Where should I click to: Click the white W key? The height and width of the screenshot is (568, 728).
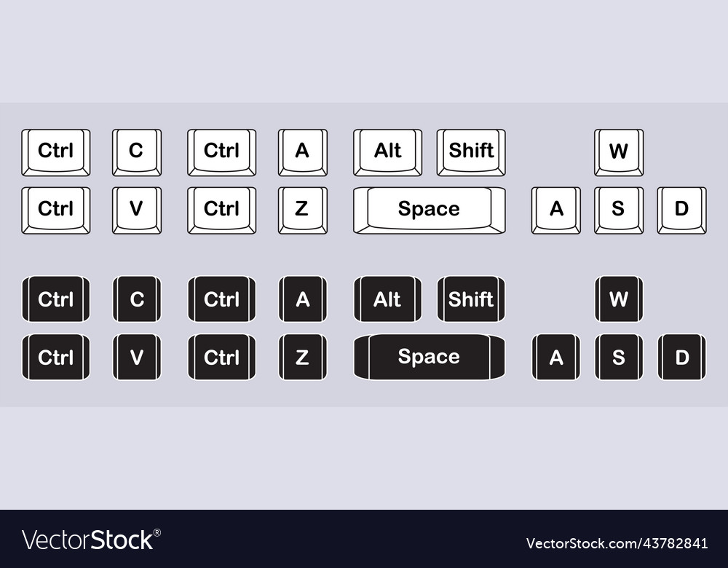[x=619, y=152]
